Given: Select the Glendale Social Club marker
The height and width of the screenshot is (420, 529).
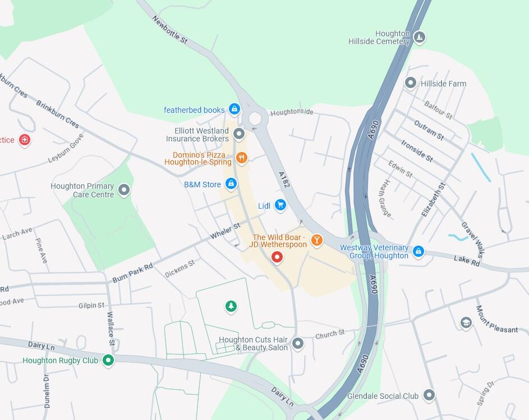Looking at the screenshot, I should click(x=429, y=395).
